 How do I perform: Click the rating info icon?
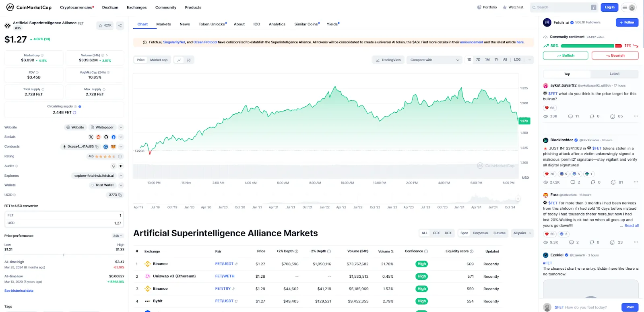click(120, 156)
